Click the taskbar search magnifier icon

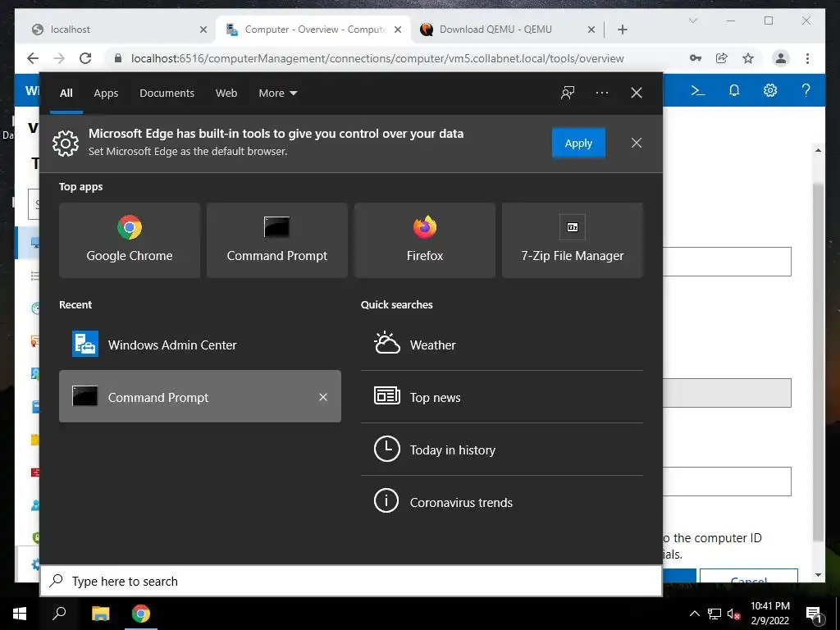coord(59,614)
